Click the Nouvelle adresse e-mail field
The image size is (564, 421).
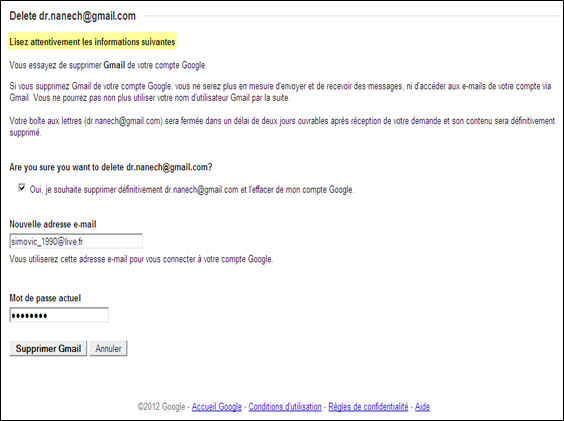point(76,241)
